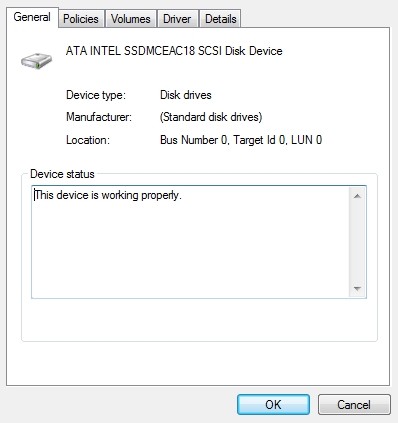Click the Device status group label
This screenshot has height=423, width=398.
point(62,174)
